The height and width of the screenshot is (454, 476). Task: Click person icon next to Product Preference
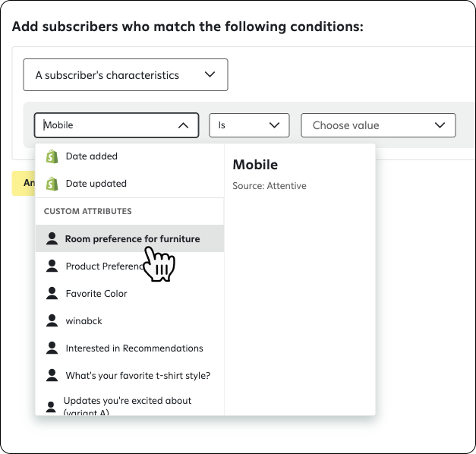click(52, 266)
